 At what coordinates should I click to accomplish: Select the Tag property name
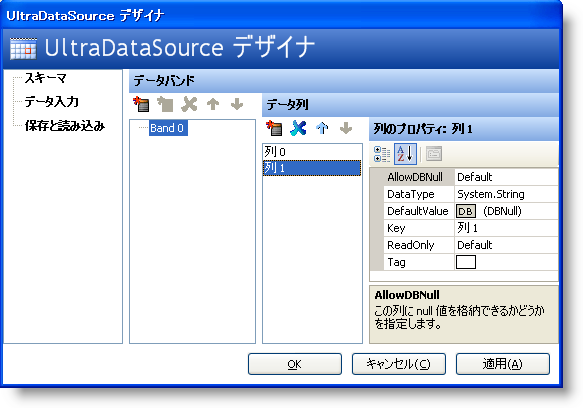[396, 262]
